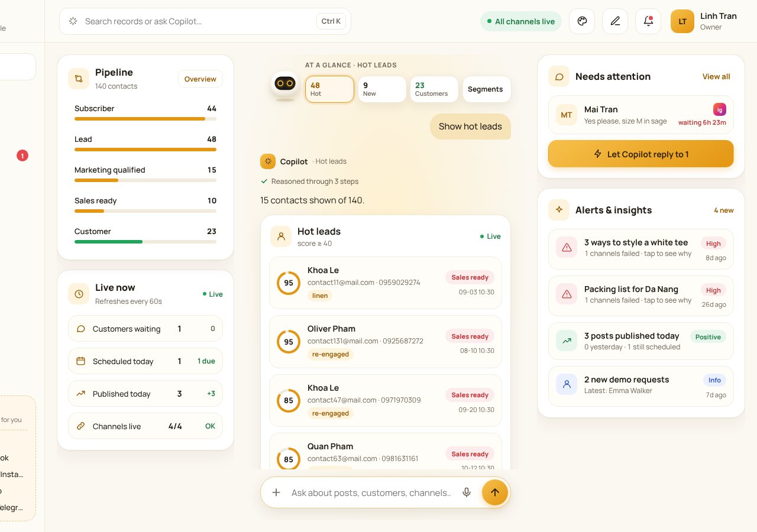The width and height of the screenshot is (757, 532).
Task: Open the Segments tab
Action: click(x=487, y=89)
